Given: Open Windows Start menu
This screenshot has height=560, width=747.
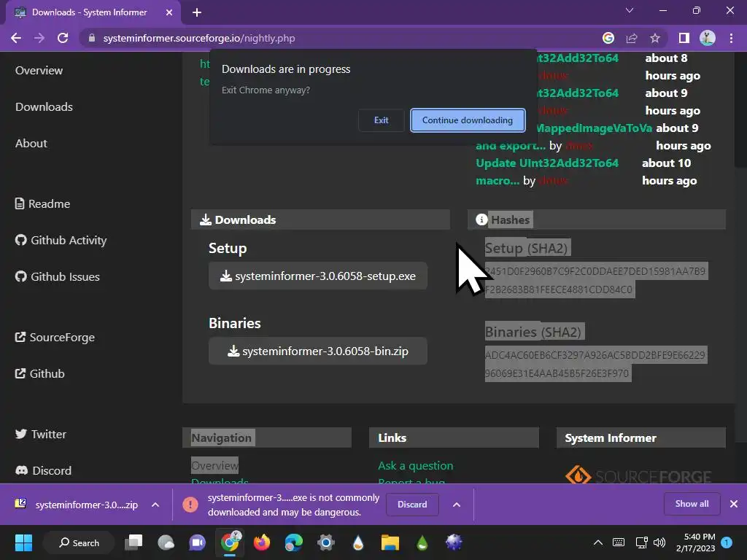Looking at the screenshot, I should [23, 542].
